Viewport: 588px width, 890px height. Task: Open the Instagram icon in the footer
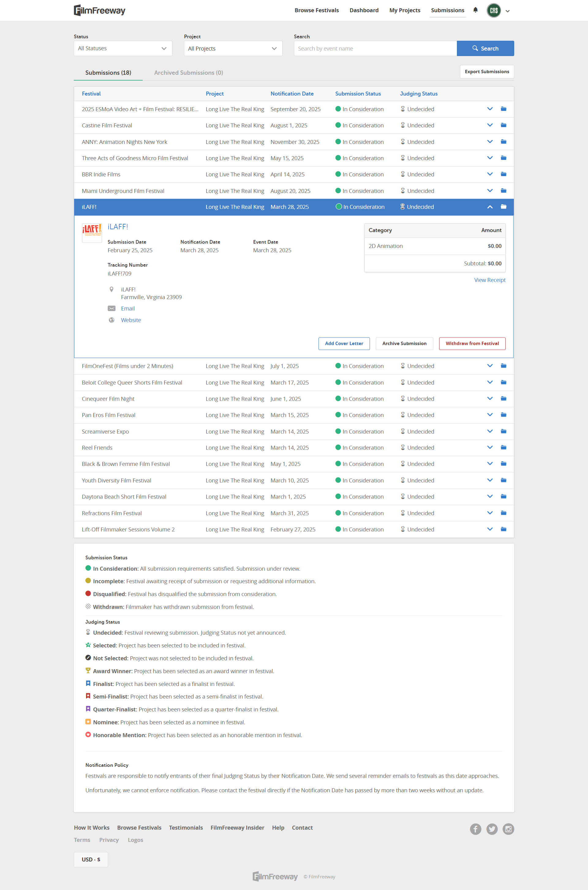click(x=508, y=829)
